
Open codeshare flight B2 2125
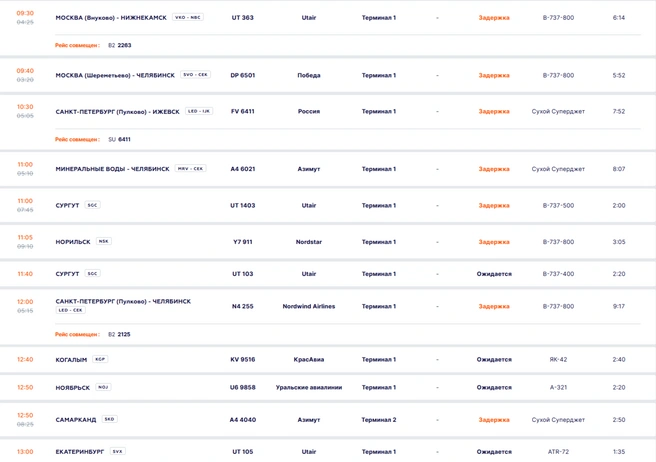(x=119, y=334)
